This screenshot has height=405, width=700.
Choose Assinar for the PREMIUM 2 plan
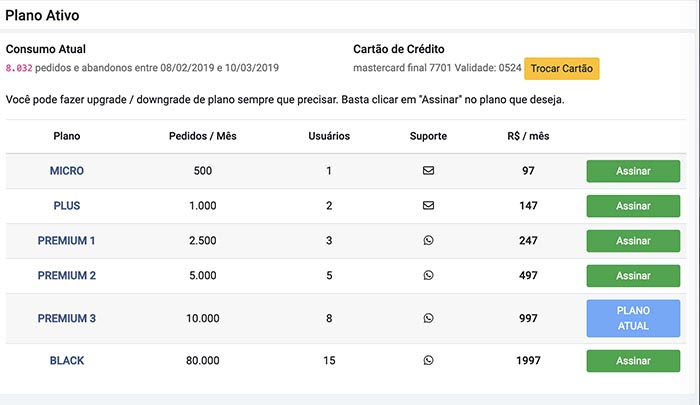click(633, 276)
